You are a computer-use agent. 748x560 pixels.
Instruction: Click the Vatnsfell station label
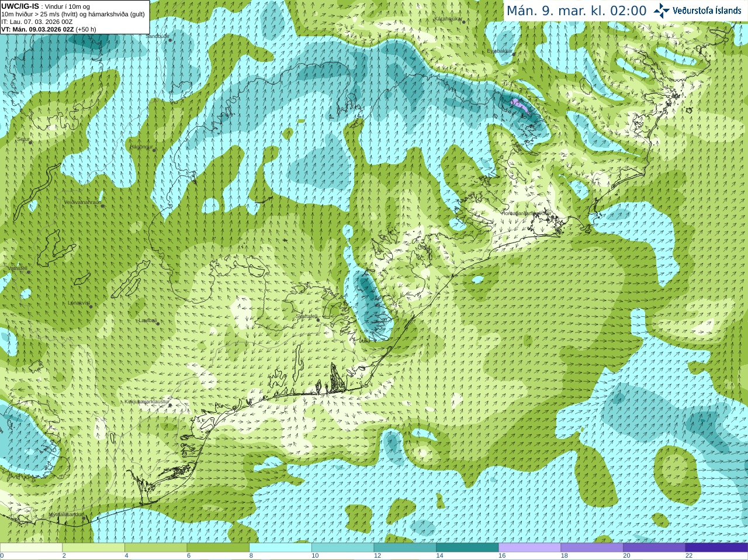[x=18, y=268]
